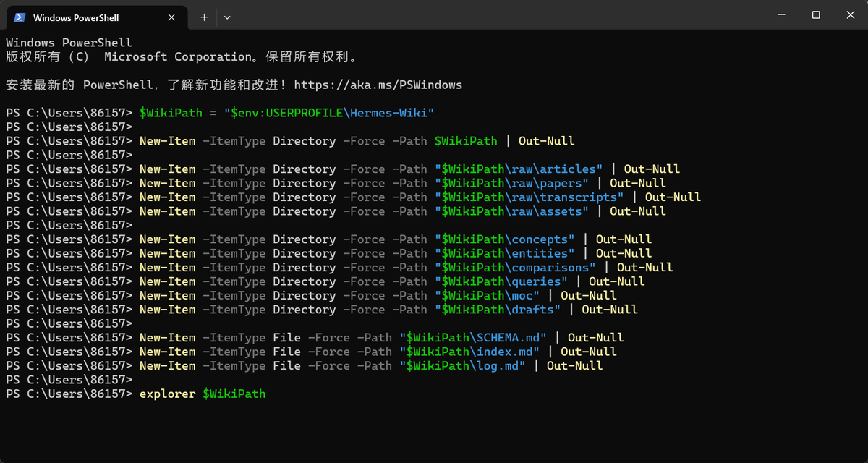Click the "$WikiPath\SCHEMA.md" path text
868x463 pixels.
click(473, 338)
